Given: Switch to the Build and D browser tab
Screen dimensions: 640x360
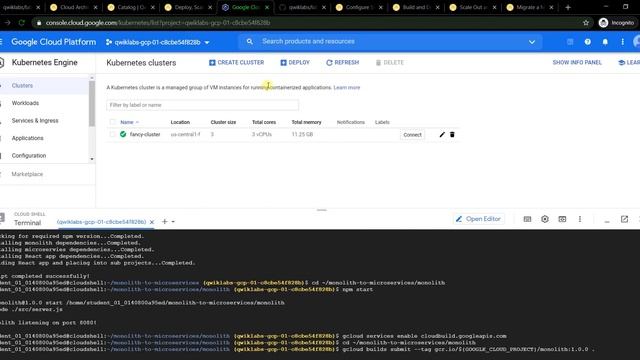Looking at the screenshot, I should [x=416, y=7].
